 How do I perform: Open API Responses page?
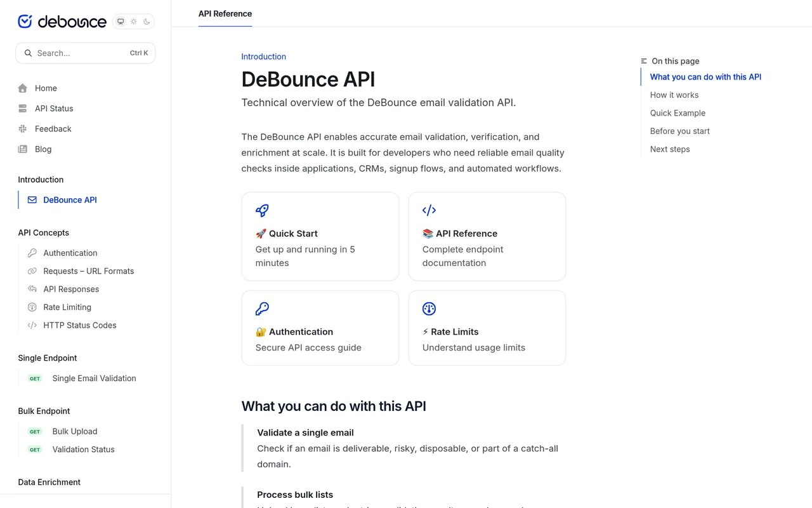[71, 289]
